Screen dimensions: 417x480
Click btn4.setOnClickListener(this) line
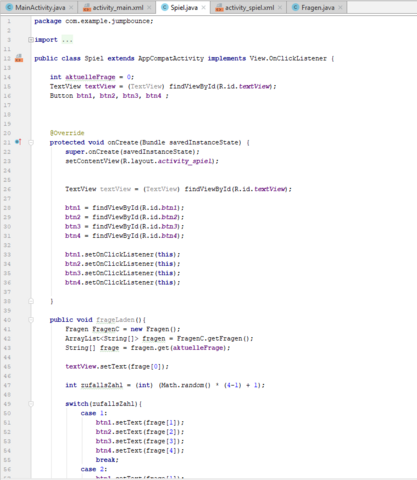122,282
